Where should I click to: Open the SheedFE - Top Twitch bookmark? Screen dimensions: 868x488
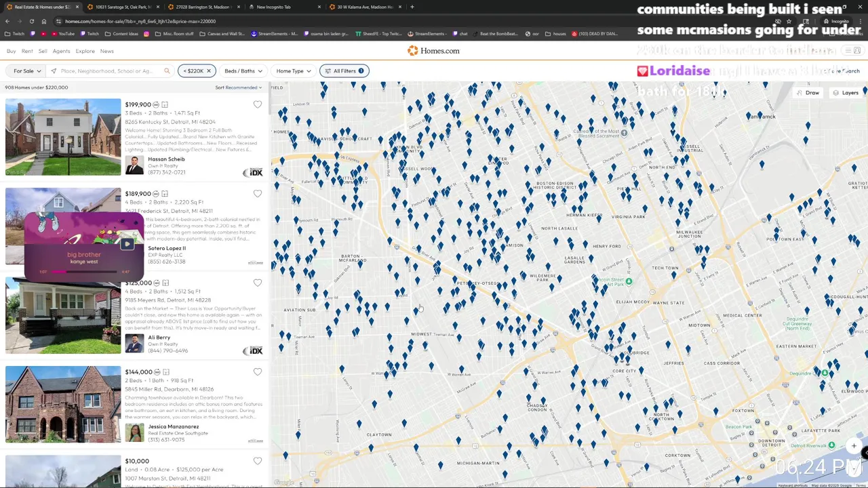tap(378, 34)
